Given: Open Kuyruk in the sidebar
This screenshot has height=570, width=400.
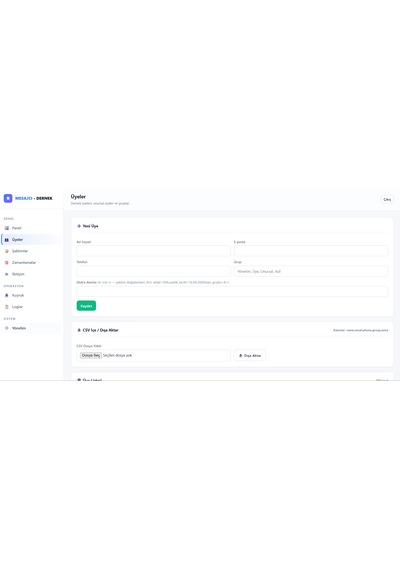Looking at the screenshot, I should pos(31,295).
